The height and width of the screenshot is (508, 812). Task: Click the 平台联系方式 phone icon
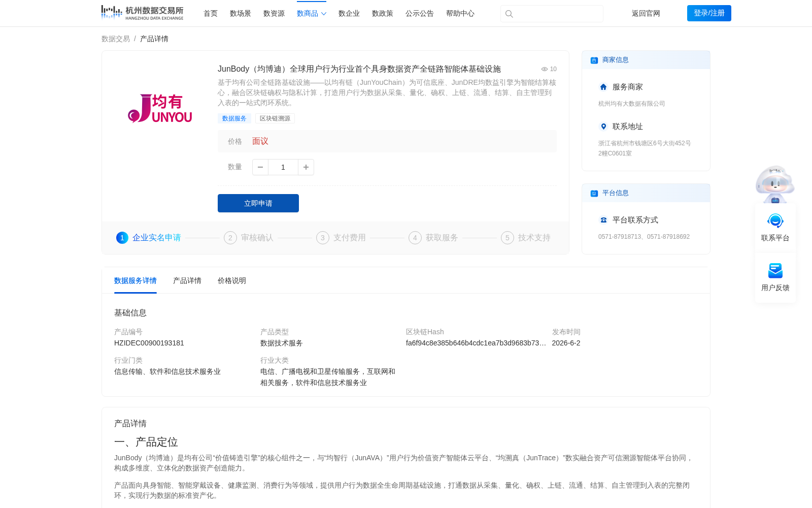tap(603, 220)
